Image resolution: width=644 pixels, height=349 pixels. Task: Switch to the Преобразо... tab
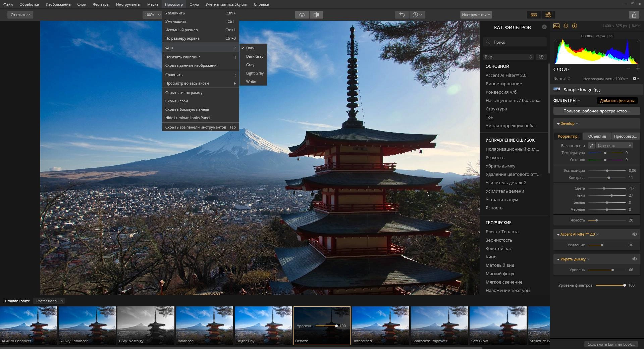[625, 136]
